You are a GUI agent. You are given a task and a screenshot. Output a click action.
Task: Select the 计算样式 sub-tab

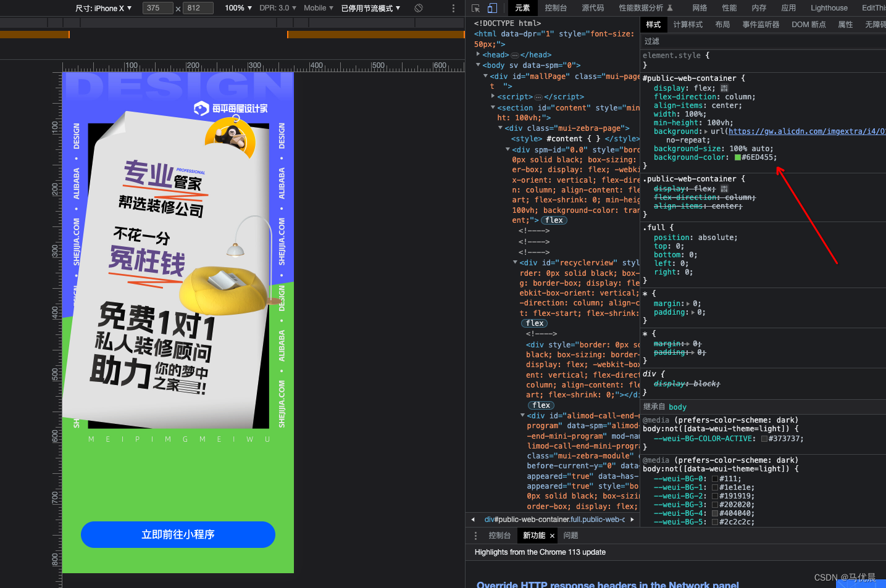coord(688,25)
